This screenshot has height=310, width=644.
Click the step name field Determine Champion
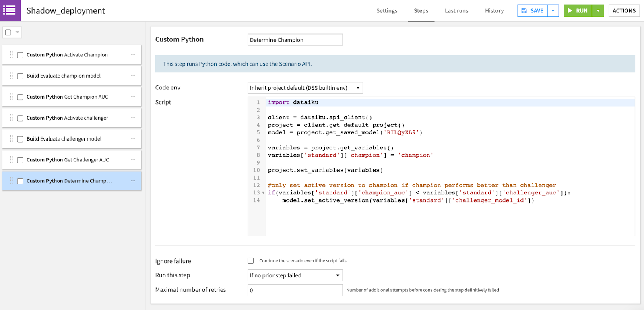point(295,40)
